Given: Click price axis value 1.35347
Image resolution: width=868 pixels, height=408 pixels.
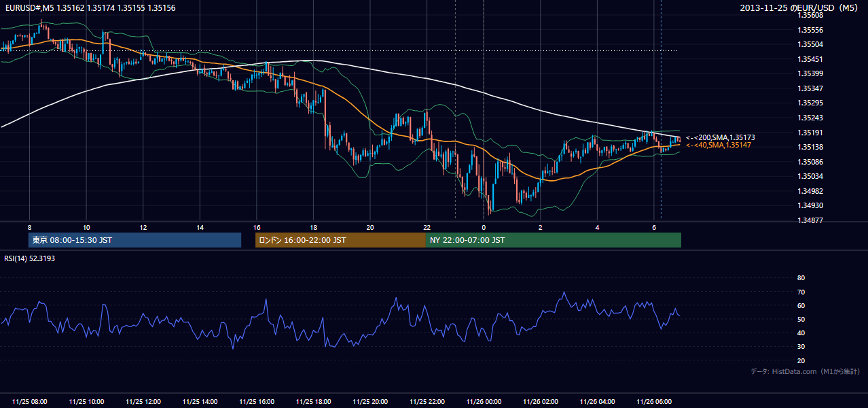Looking at the screenshot, I should (810, 88).
